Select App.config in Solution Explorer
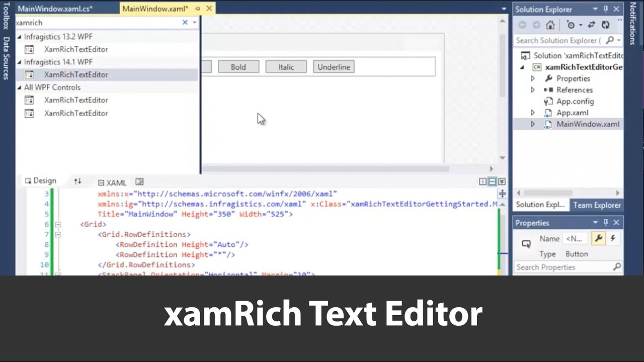Image resolution: width=644 pixels, height=362 pixels. [x=575, y=101]
